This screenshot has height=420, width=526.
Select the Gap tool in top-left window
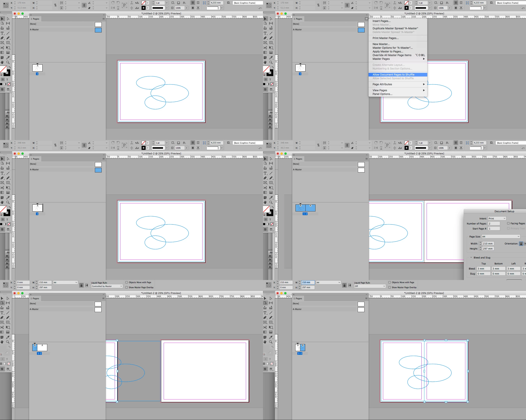coord(8,23)
